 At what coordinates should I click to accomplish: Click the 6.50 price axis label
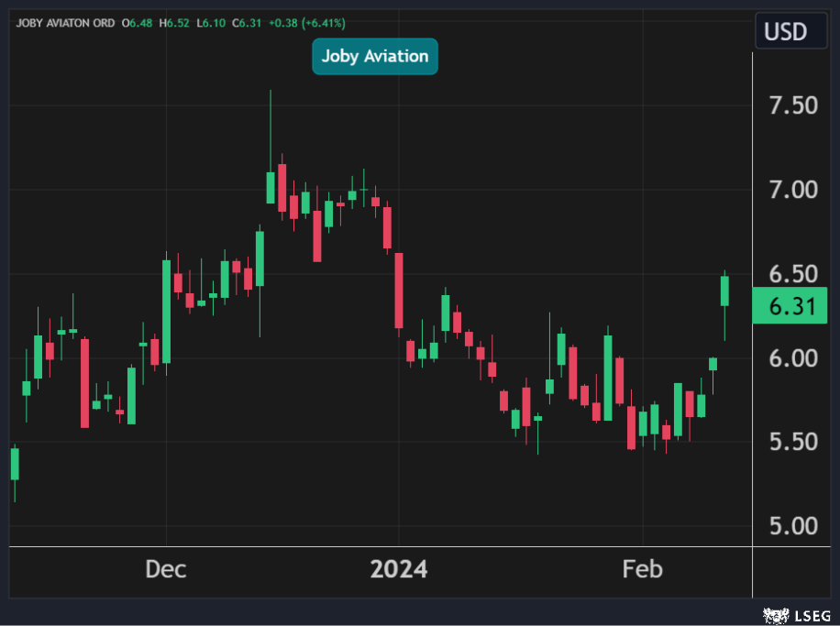(793, 274)
